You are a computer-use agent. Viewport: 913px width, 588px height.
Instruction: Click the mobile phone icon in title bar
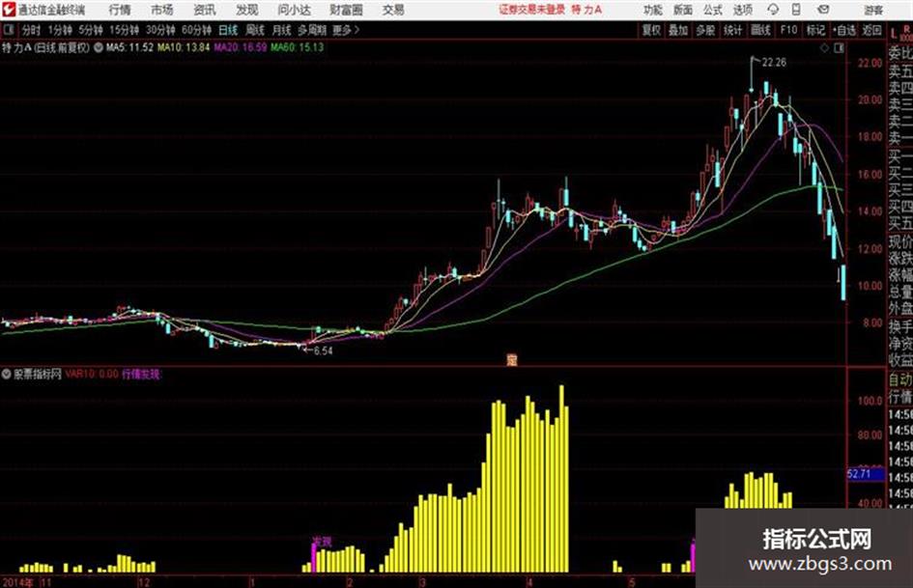click(x=796, y=10)
